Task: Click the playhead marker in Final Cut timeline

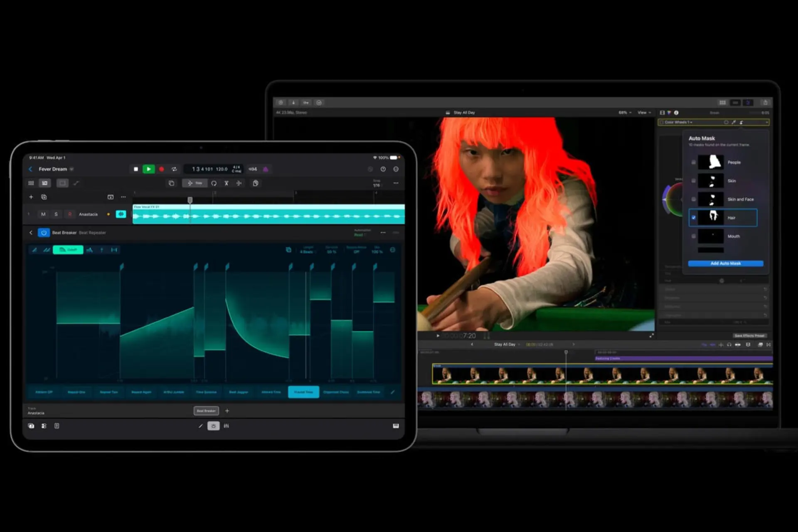Action: point(566,352)
